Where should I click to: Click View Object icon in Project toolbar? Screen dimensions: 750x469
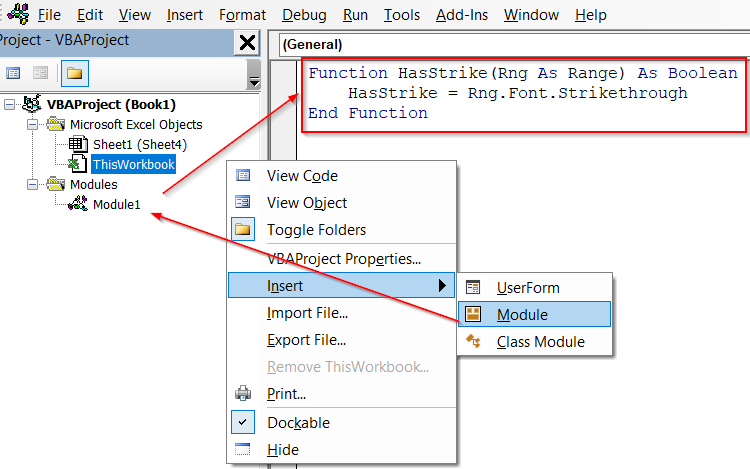(41, 73)
